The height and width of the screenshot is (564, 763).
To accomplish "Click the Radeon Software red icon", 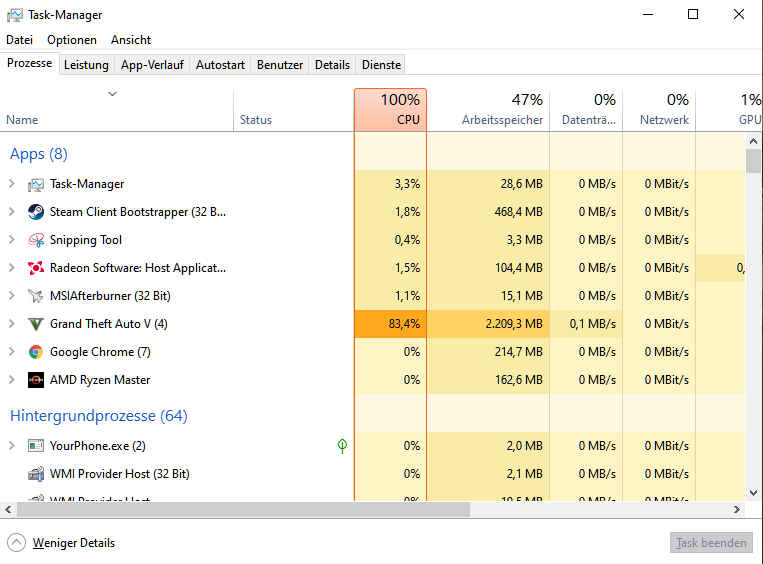I will (36, 268).
